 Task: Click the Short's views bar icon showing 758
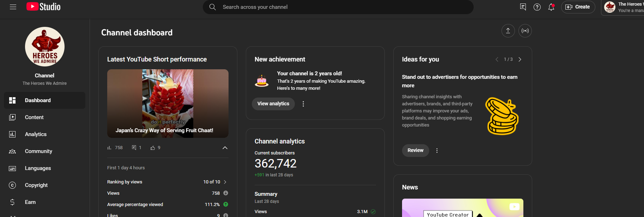pyautogui.click(x=109, y=148)
